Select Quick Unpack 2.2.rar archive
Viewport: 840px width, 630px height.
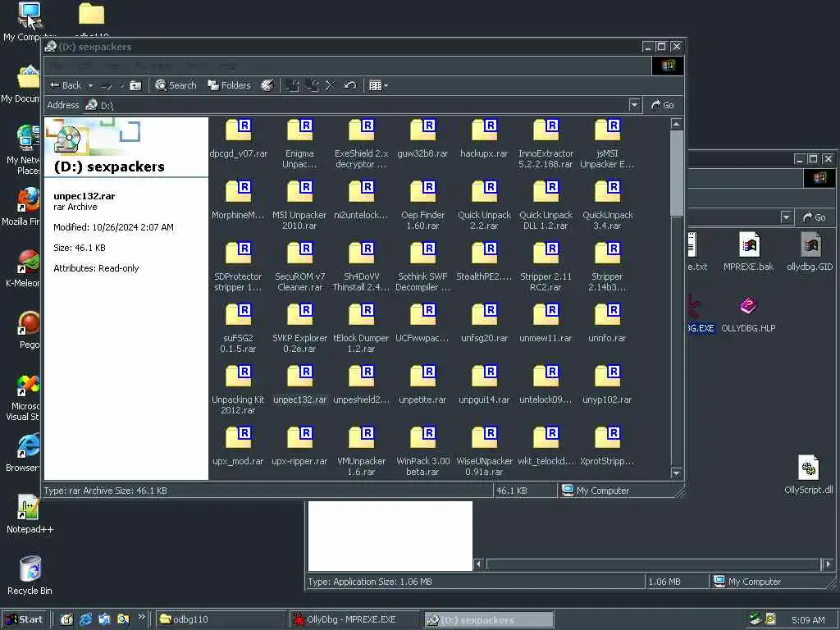(x=484, y=206)
